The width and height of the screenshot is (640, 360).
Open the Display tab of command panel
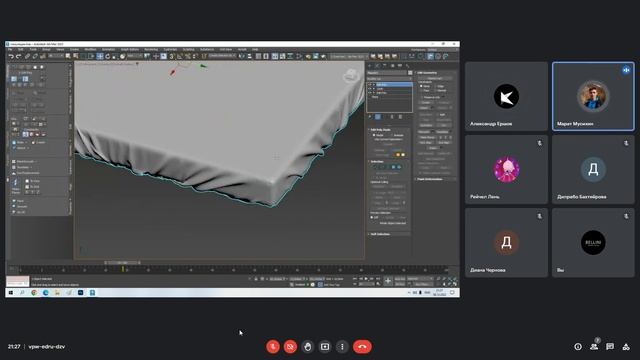(x=400, y=65)
